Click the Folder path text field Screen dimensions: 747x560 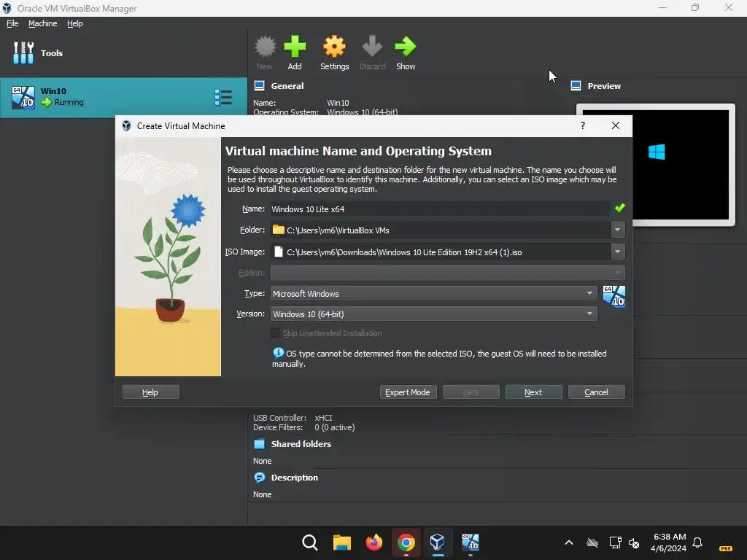point(440,230)
